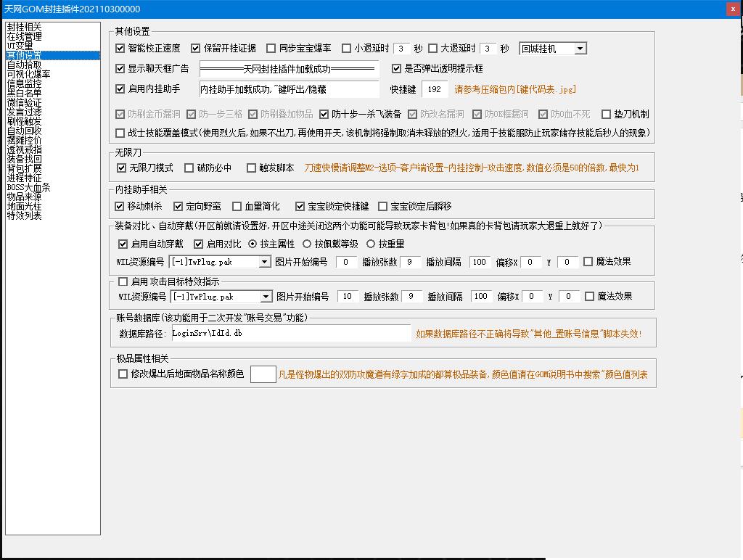
Task: Open the BOSS大血条 category
Action: (28, 187)
